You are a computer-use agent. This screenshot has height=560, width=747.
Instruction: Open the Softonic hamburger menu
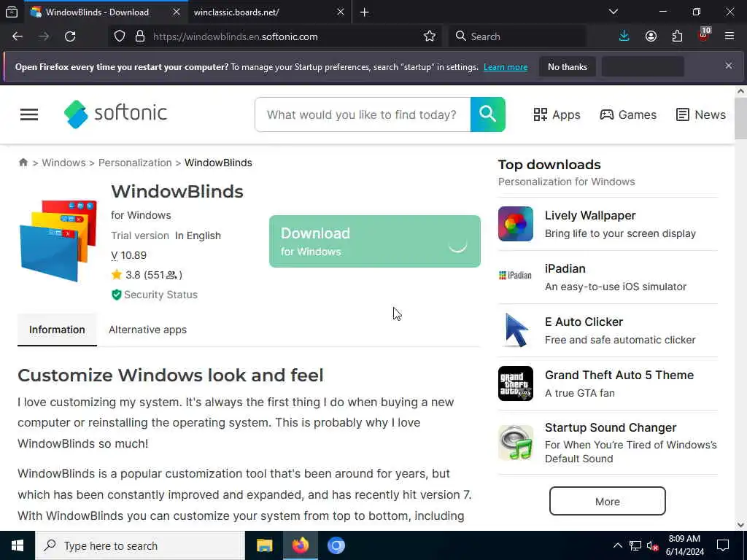pos(29,114)
